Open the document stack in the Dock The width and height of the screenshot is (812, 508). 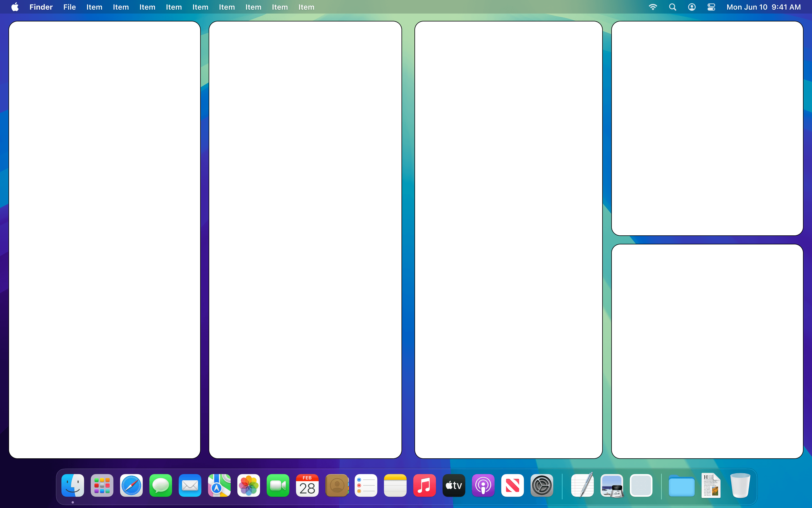pyautogui.click(x=711, y=485)
